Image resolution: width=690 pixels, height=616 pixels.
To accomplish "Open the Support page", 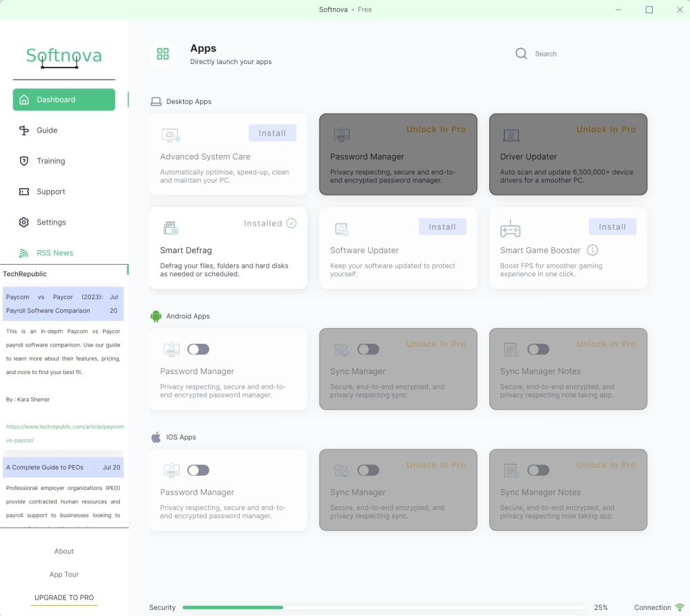I will [x=51, y=191].
